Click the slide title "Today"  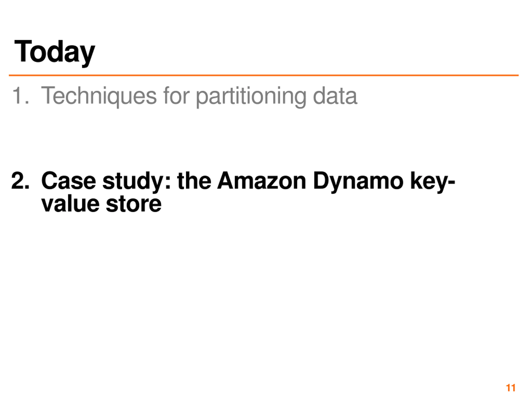click(55, 53)
